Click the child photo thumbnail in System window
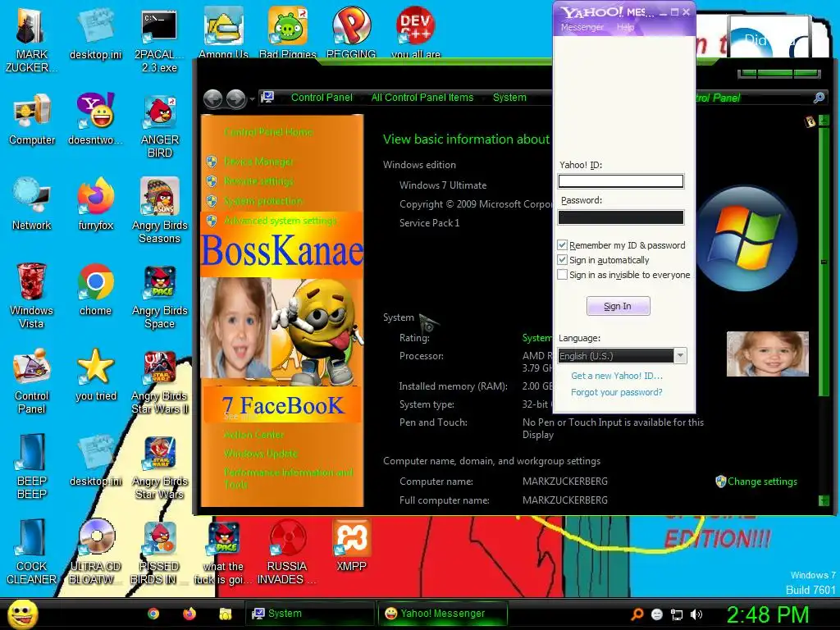 pyautogui.click(x=768, y=354)
